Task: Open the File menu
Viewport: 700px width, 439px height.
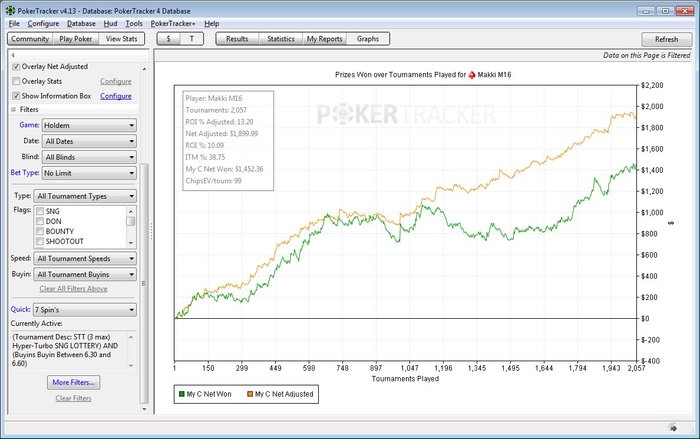Action: 14,24
